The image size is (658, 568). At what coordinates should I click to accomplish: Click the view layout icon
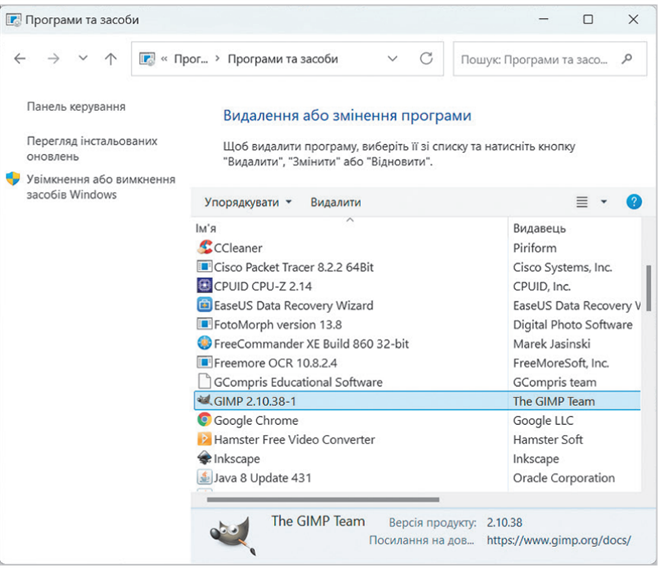coord(582,202)
